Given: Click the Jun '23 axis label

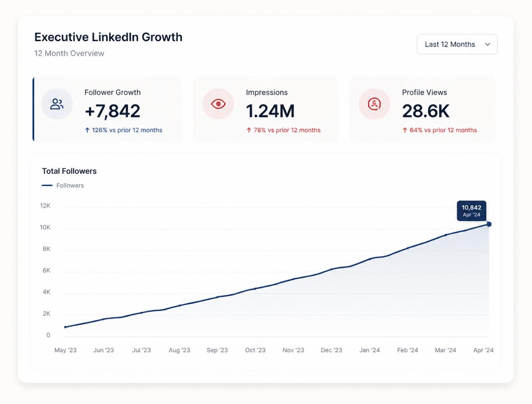Looking at the screenshot, I should coord(103,350).
